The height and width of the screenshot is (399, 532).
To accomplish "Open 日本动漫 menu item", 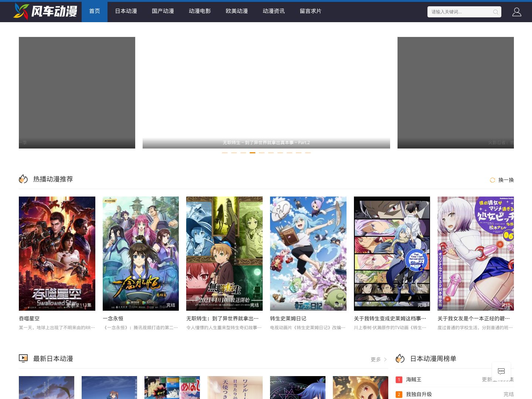I will (x=126, y=11).
